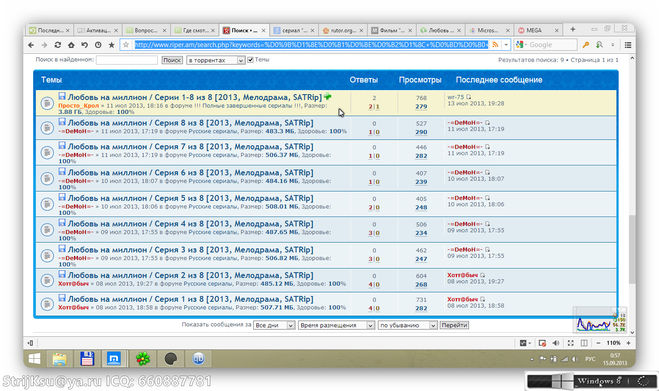
Task: Expand the address bar dropdown arrow
Action: 506,45
